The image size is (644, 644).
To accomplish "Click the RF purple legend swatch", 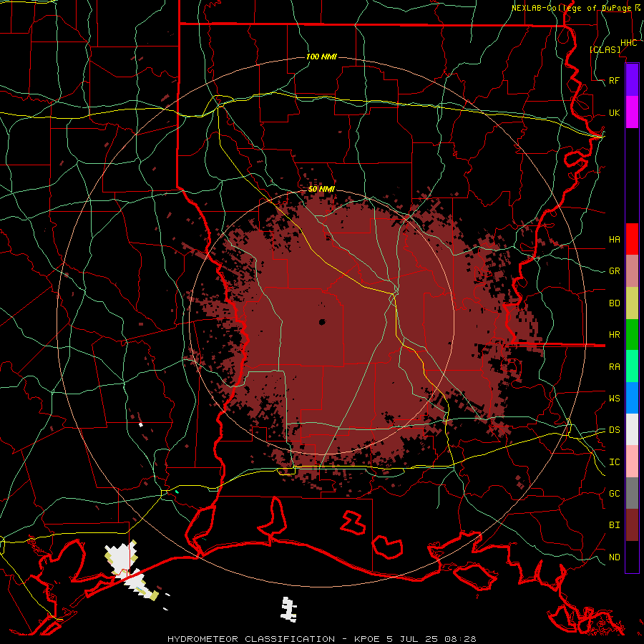I will 632,80.
